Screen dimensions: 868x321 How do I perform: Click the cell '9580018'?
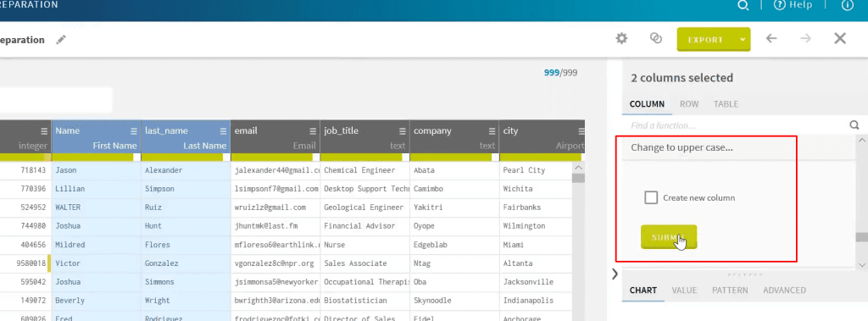pos(25,263)
